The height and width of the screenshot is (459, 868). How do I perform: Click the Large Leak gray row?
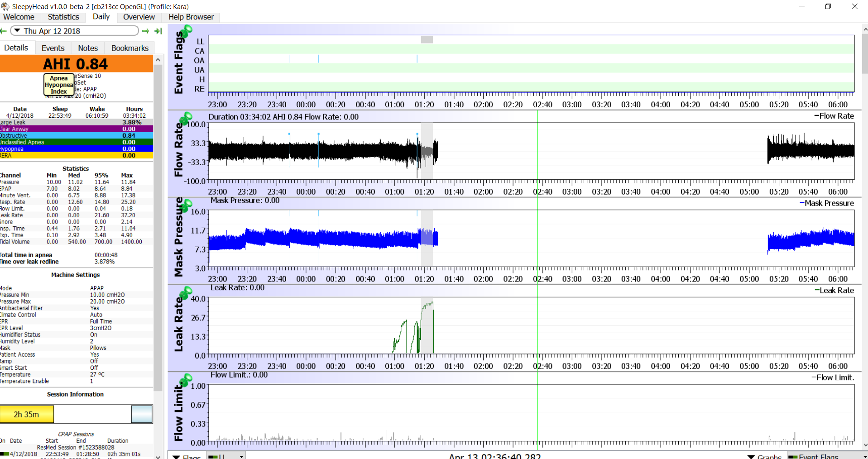(76, 122)
